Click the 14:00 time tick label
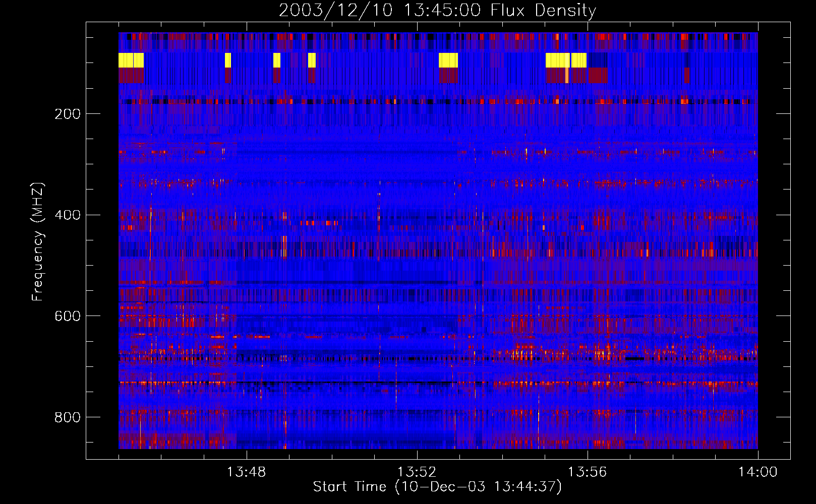The image size is (816, 504). [x=757, y=472]
